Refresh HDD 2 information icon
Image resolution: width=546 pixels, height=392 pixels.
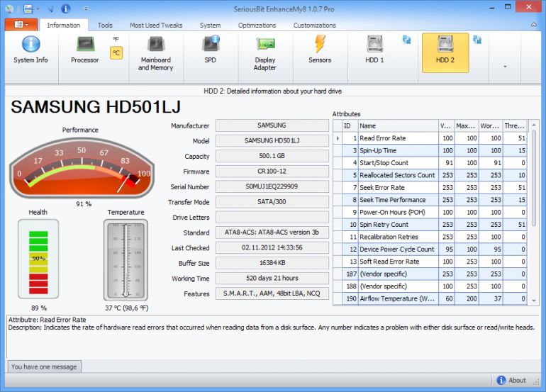pyautogui.click(x=477, y=39)
